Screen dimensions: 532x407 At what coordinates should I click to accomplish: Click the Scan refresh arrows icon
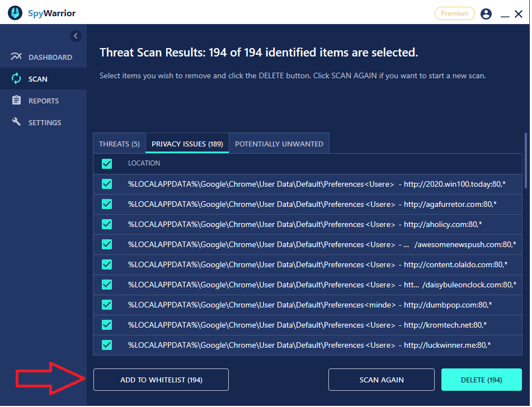pyautogui.click(x=16, y=79)
